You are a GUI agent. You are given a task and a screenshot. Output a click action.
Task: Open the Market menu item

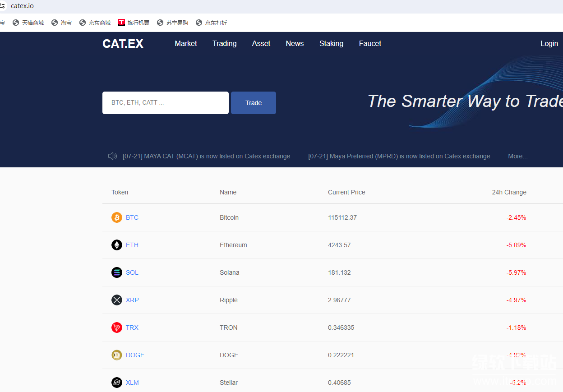[x=186, y=43]
